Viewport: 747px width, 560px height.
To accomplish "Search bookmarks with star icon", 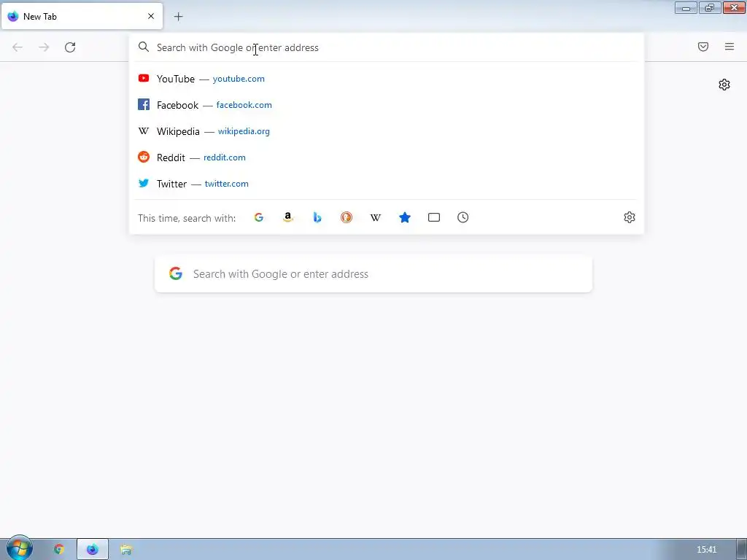I will pyautogui.click(x=405, y=217).
